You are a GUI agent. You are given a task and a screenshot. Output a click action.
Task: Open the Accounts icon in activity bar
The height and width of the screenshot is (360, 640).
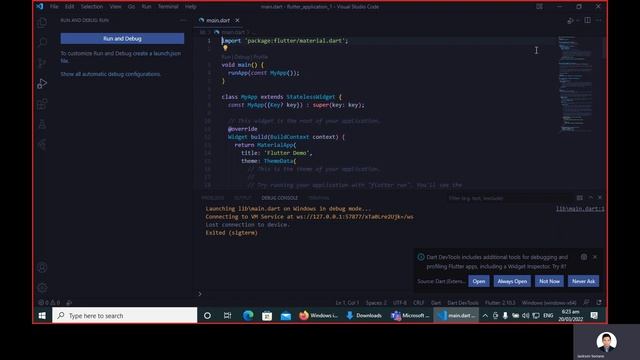(42, 267)
